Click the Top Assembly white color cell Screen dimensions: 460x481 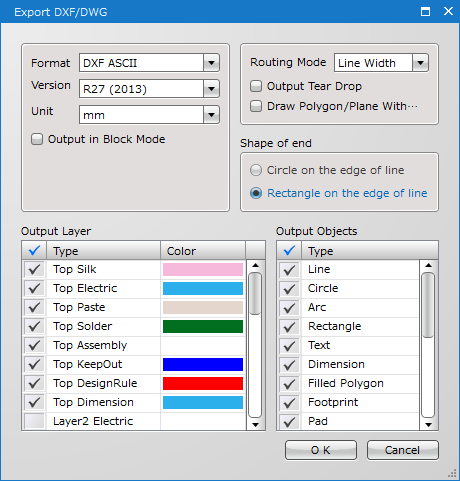pyautogui.click(x=203, y=345)
